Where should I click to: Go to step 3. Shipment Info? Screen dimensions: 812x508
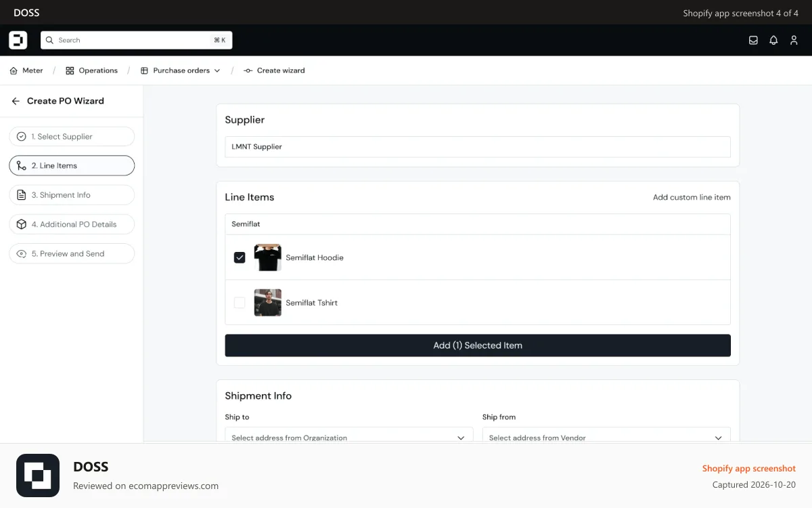point(72,195)
